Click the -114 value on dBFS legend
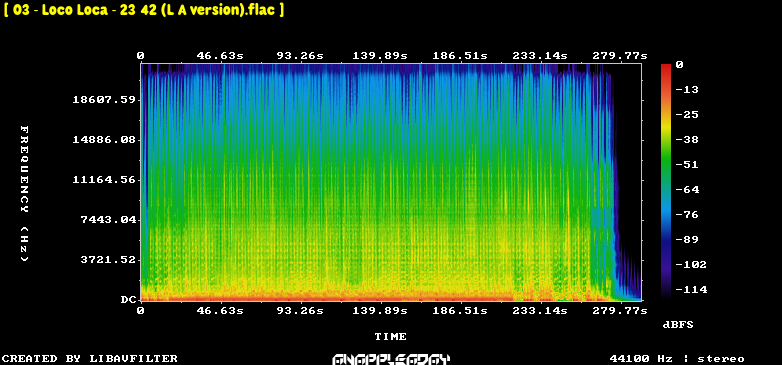Screen dimensions: 782x365 pyautogui.click(x=691, y=290)
